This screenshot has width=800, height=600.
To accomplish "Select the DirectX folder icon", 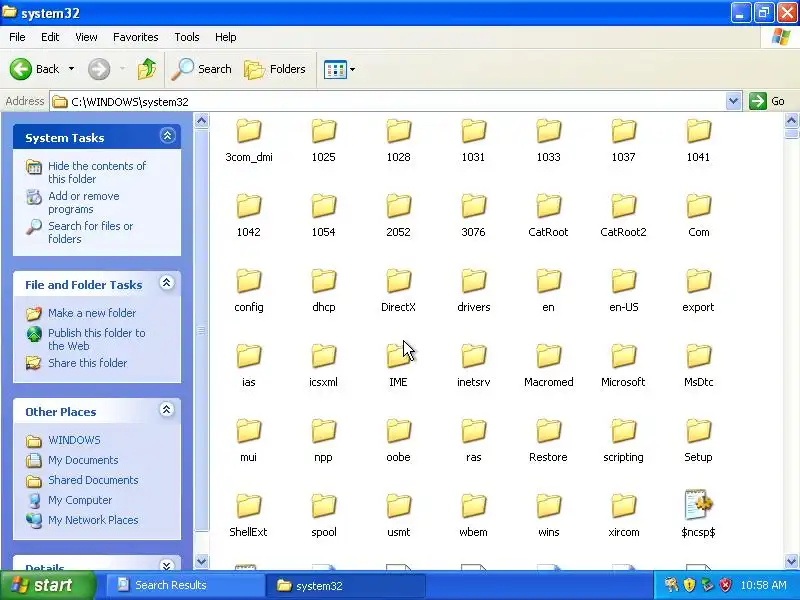I will (x=398, y=282).
